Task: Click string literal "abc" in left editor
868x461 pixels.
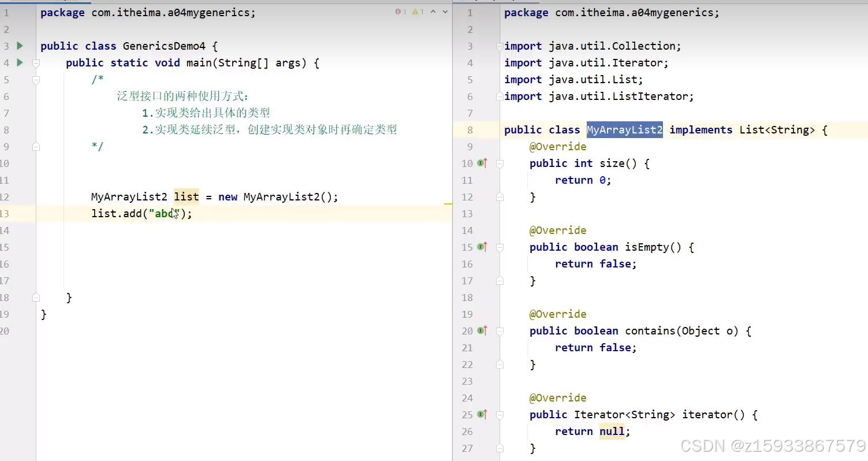Action: 165,214
